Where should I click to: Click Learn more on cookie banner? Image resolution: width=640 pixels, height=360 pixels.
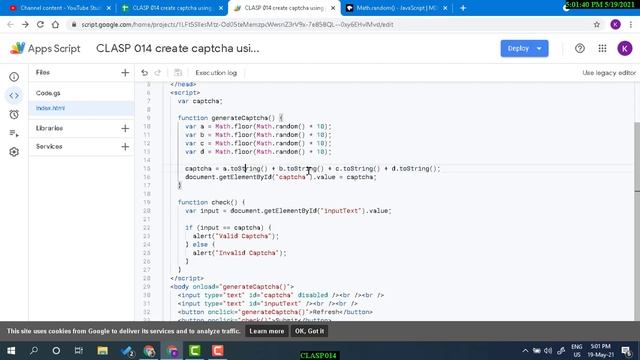(267, 331)
